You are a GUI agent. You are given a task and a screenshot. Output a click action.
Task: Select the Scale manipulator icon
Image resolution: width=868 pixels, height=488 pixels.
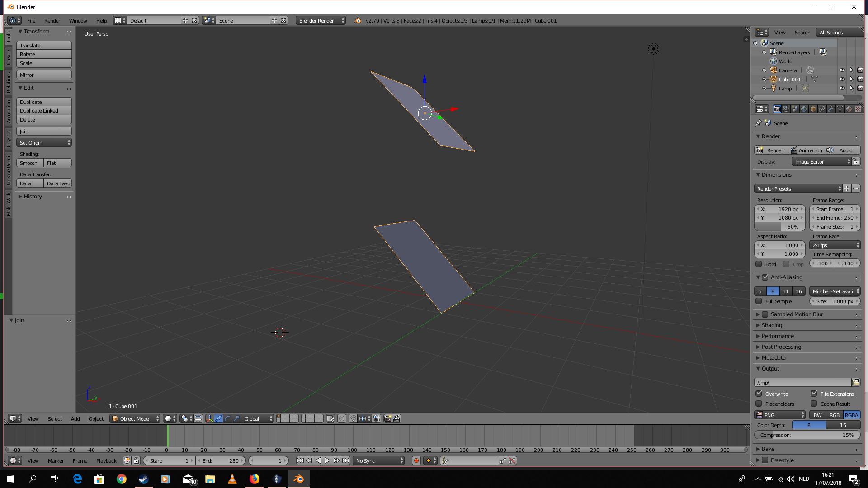point(236,419)
